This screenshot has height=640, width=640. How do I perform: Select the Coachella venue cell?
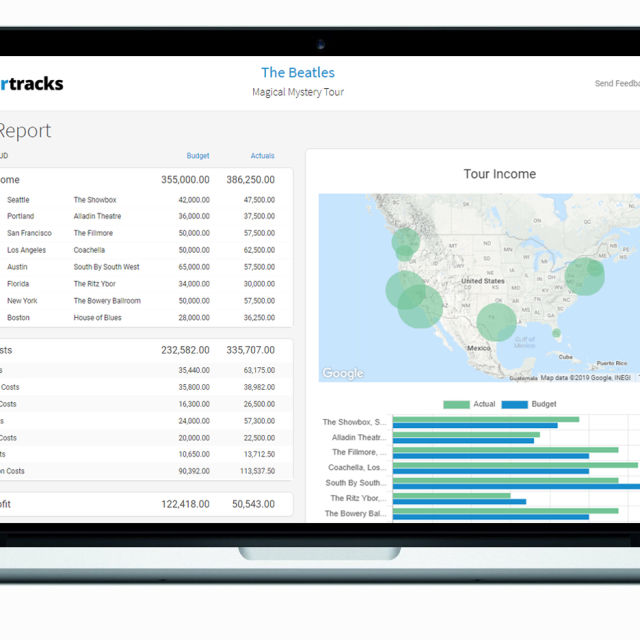89,250
